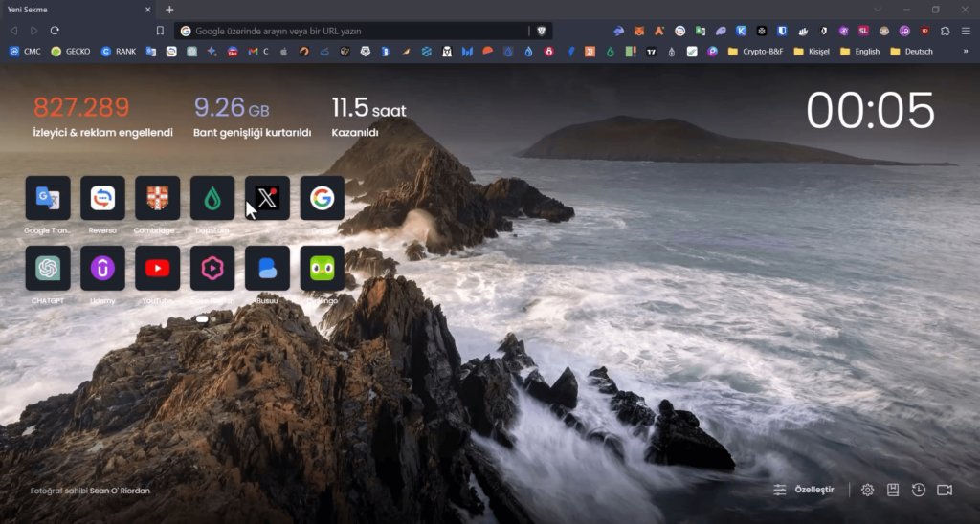This screenshot has width=980, height=524.
Task: Go forward with the forward arrow
Action: coord(33,31)
